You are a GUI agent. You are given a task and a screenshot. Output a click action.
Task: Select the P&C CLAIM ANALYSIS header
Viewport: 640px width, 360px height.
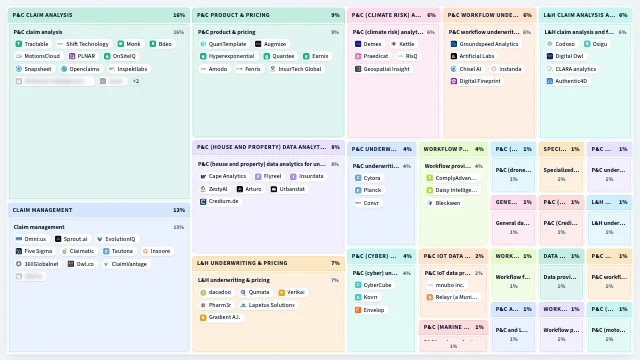[x=99, y=15]
